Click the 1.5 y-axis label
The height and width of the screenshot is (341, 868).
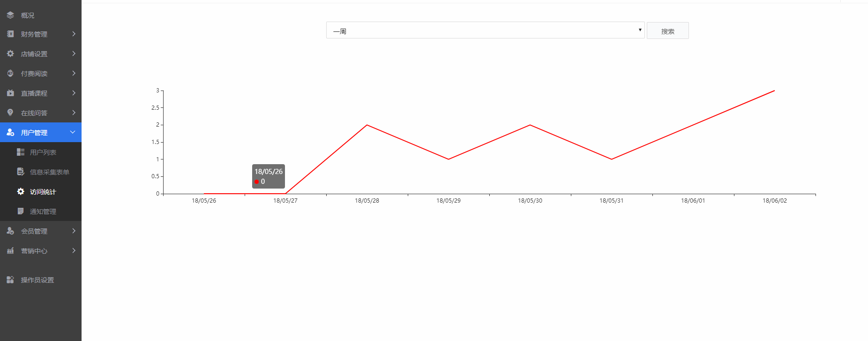coord(155,142)
